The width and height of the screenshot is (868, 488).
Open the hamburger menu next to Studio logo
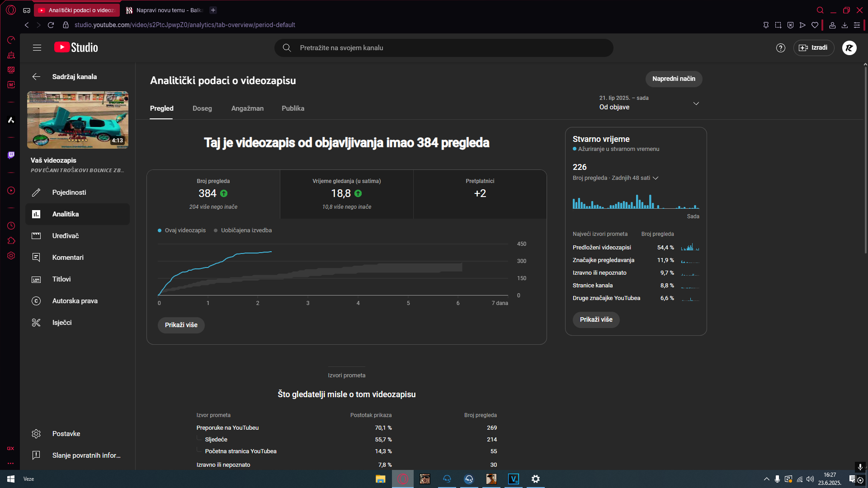pos(37,47)
